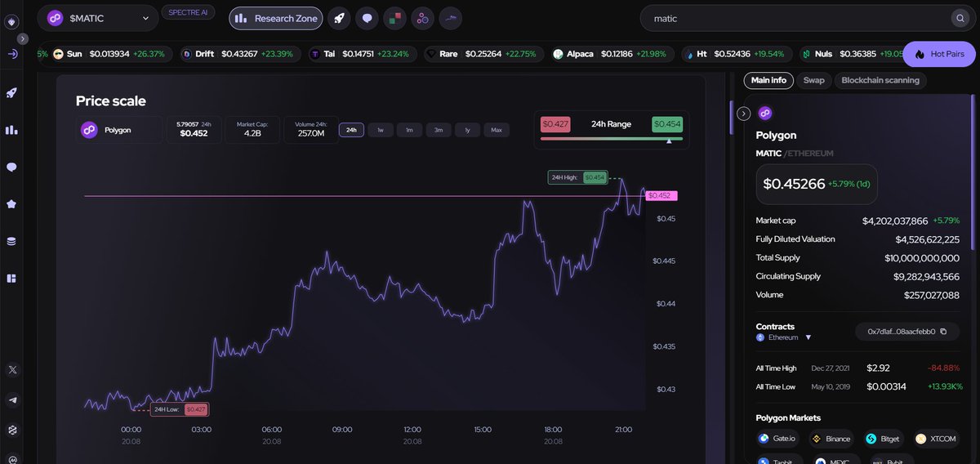Open the Bitget market button
The image size is (980, 464).
point(884,439)
